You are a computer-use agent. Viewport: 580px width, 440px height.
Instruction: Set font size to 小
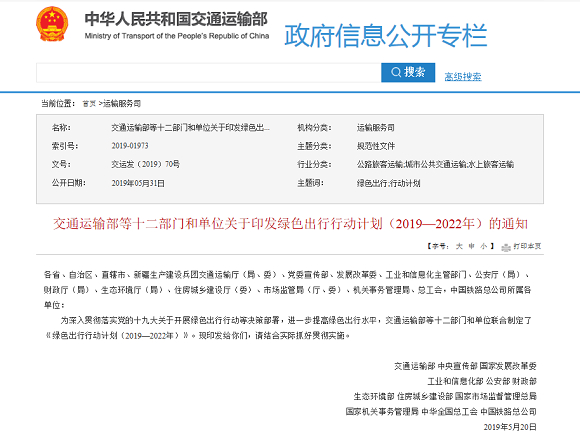tap(483, 246)
